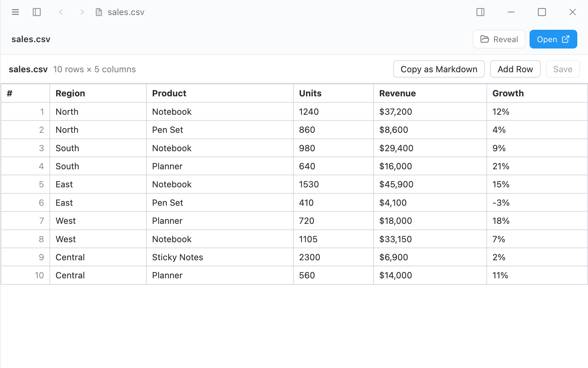Viewport: 588px width, 368px height.
Task: Minimize the window
Action: coord(511,12)
